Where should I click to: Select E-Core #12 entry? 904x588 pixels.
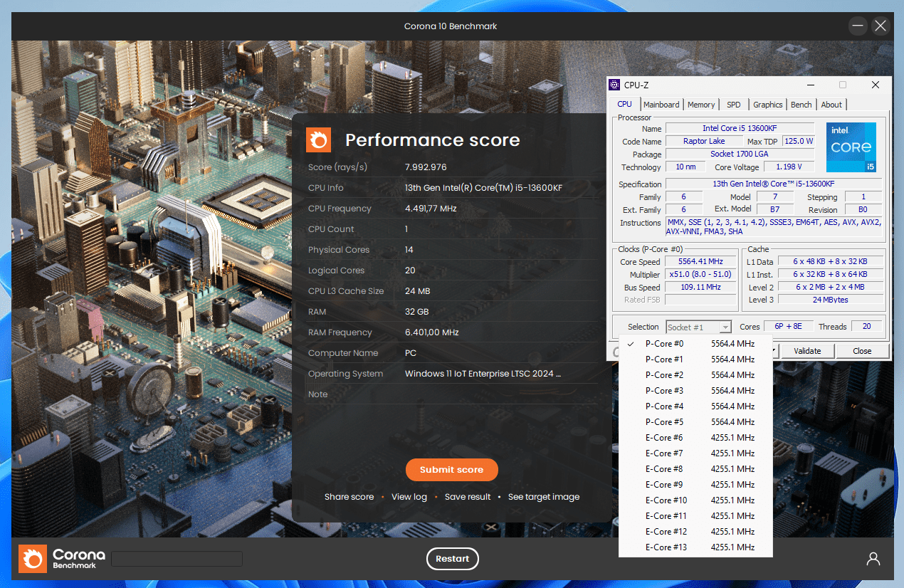tap(695, 532)
